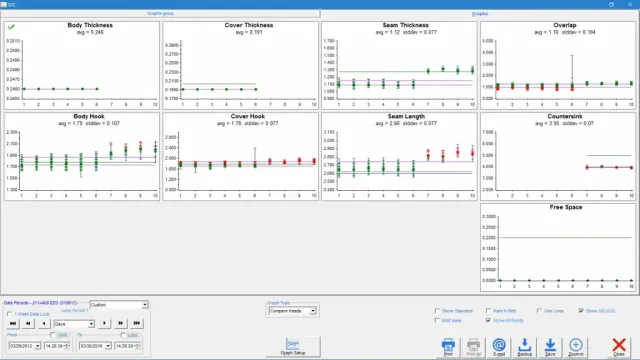Switch to the Graphs group tab
The width and height of the screenshot is (640, 360).
click(160, 13)
